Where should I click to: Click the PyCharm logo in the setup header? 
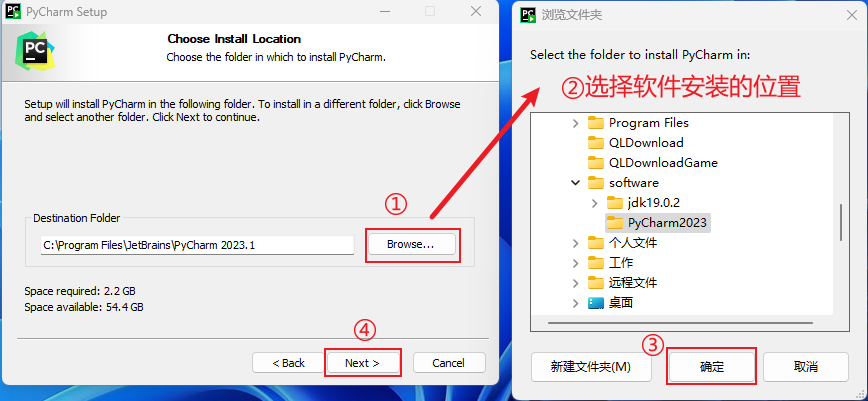pos(35,50)
